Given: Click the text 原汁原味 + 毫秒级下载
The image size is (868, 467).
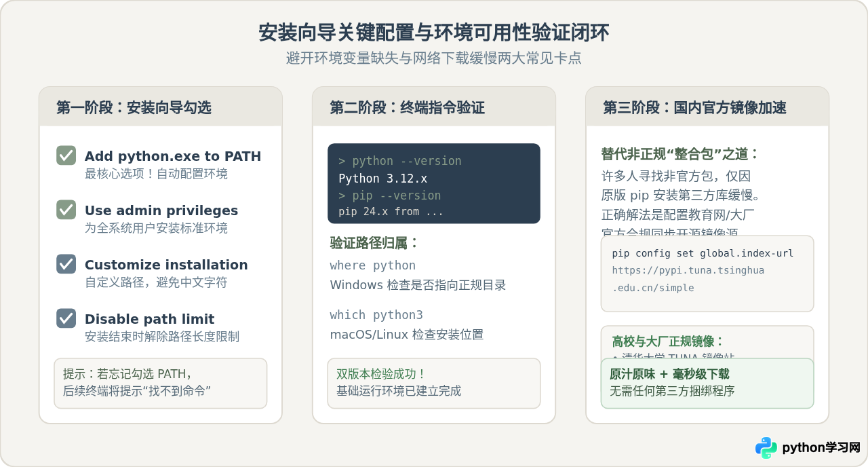Looking at the screenshot, I should [669, 374].
